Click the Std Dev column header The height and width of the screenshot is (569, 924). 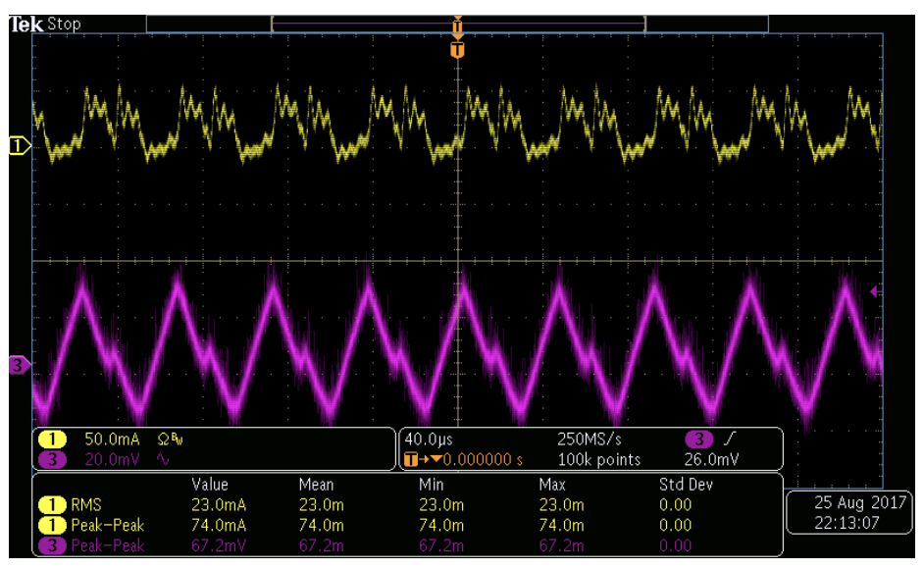pyautogui.click(x=685, y=485)
